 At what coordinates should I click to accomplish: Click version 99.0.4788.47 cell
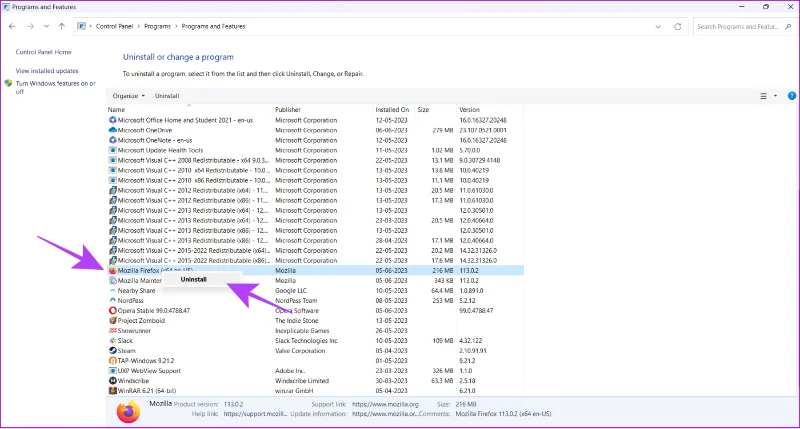(x=476, y=310)
